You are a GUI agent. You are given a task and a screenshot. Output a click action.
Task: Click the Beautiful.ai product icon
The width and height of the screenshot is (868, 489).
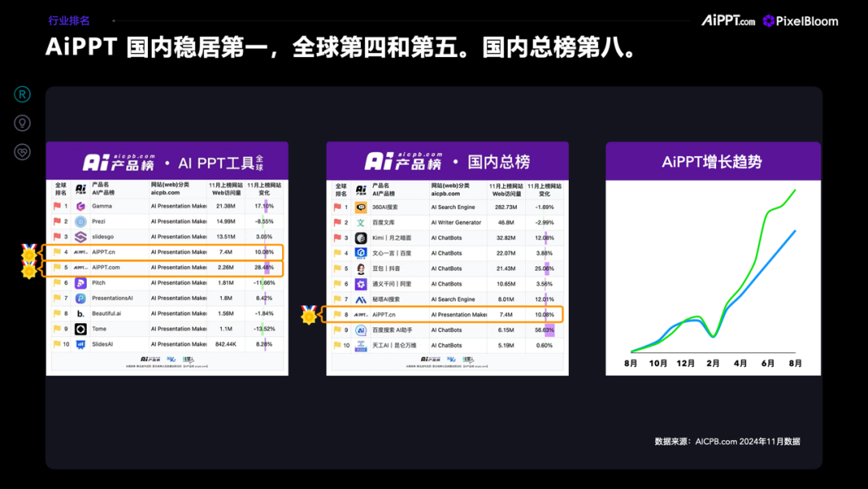81,314
